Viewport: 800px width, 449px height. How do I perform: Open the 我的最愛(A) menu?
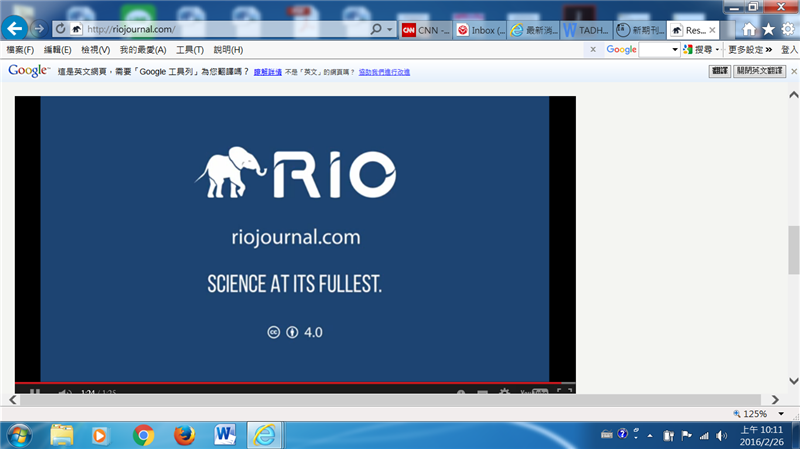tap(143, 50)
